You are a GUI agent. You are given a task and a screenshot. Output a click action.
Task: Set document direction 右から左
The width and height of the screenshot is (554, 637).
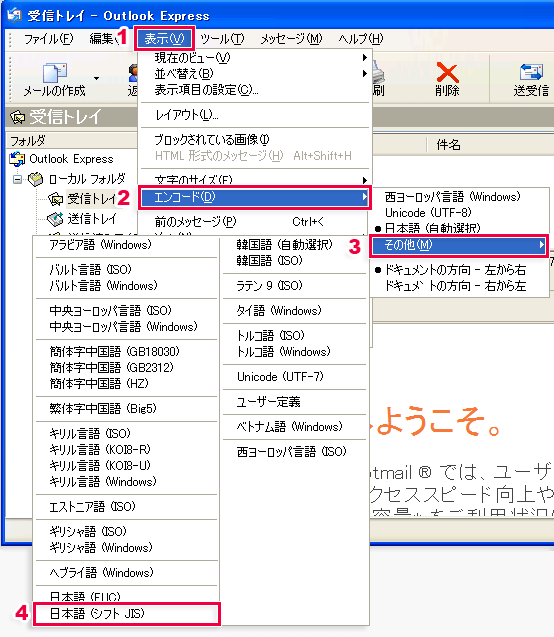459,286
